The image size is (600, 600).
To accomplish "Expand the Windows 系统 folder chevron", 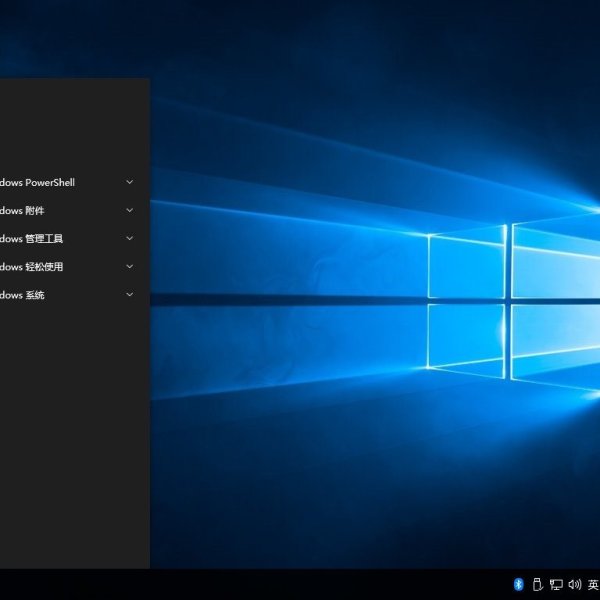I will click(x=130, y=294).
